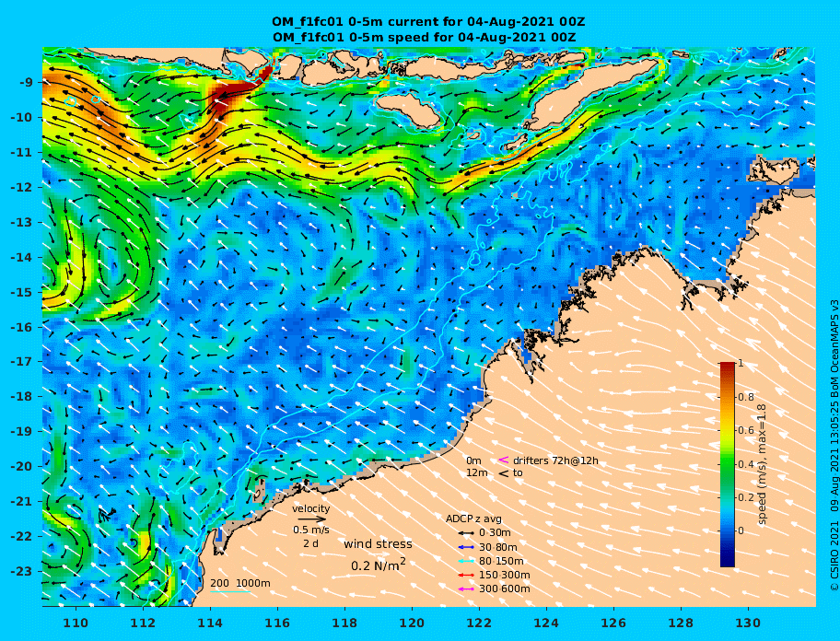This screenshot has width=840, height=641.
Task: Click the '200 1000m' contour depth label
Action: point(240,583)
